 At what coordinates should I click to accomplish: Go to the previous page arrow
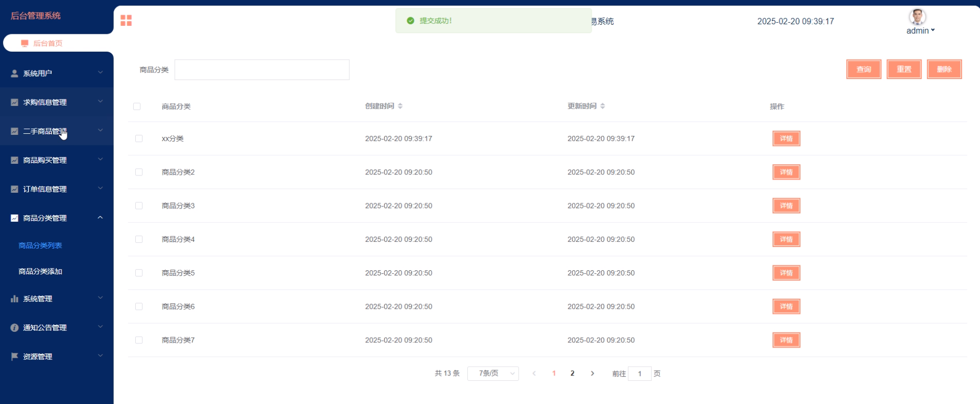tap(534, 373)
